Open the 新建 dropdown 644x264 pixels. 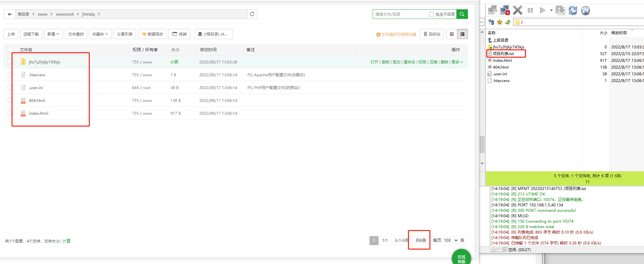coord(53,34)
